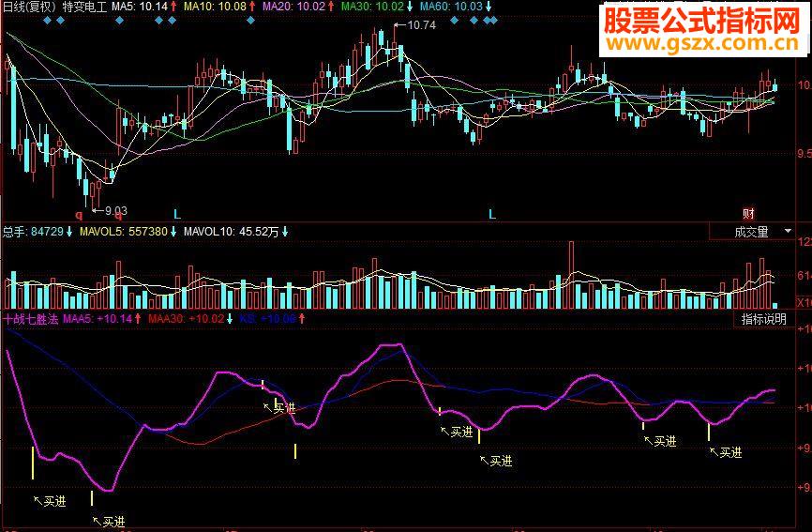The height and width of the screenshot is (532, 812).
Task: Click the 总手: 84729 volume readout
Action: click(x=33, y=232)
